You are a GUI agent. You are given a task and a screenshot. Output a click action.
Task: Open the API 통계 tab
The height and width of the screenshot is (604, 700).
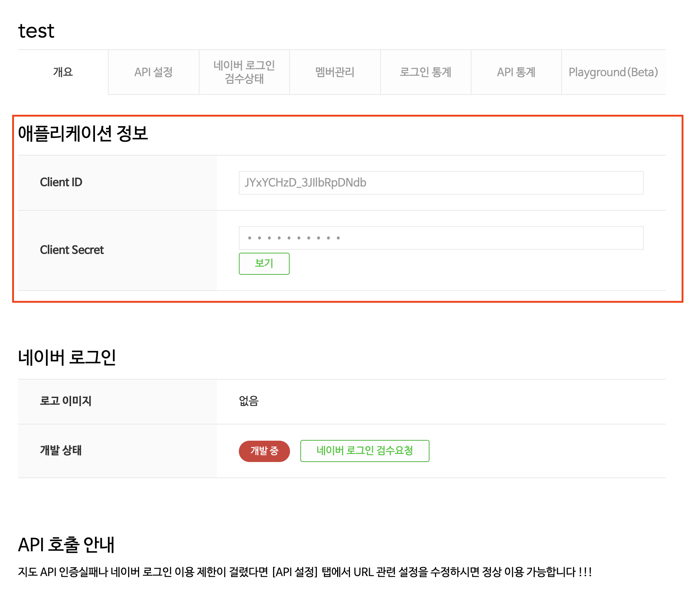516,72
